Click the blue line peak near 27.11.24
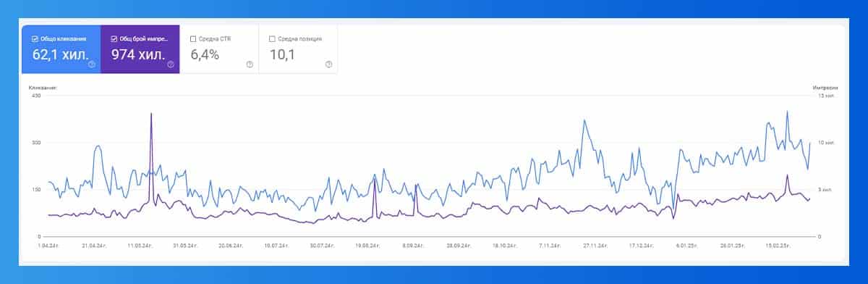The image size is (868, 284). point(584,121)
